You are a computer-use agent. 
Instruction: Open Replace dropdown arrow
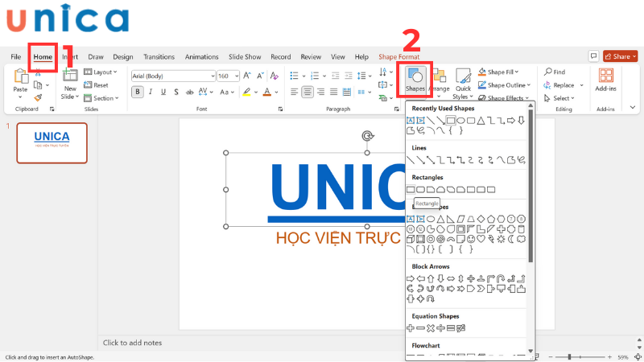point(581,85)
